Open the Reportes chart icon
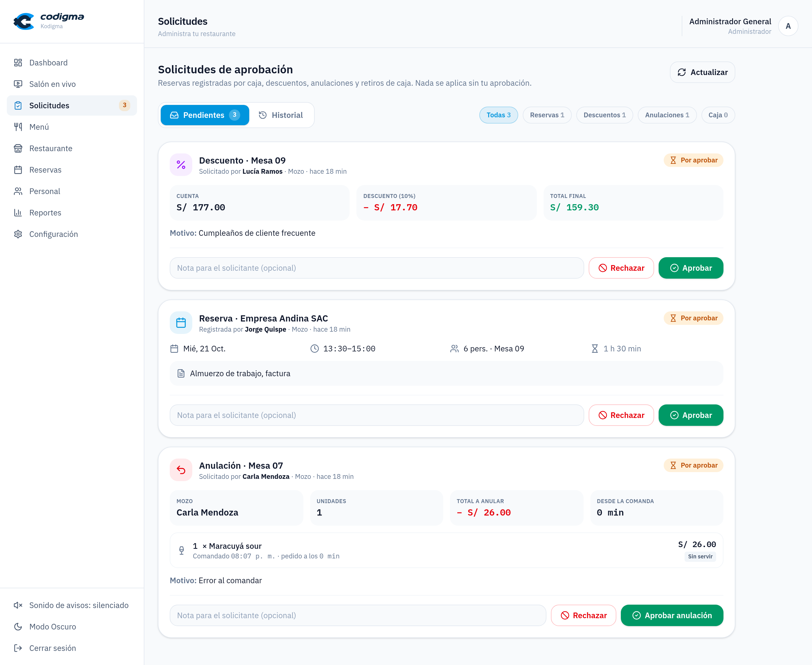Image resolution: width=812 pixels, height=665 pixels. coord(18,213)
